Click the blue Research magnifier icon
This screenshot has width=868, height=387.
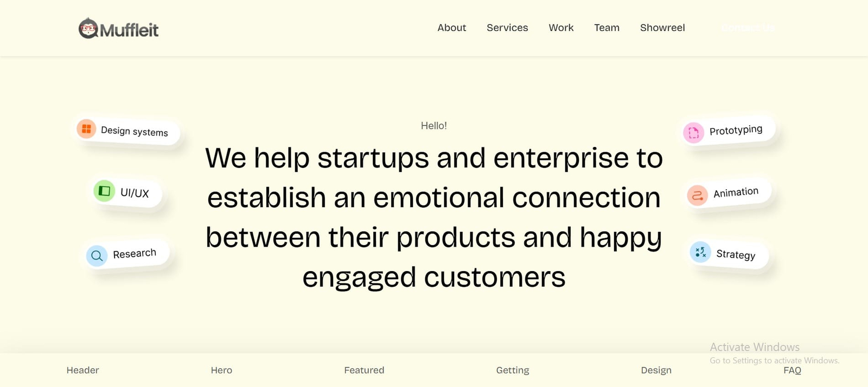click(x=97, y=256)
